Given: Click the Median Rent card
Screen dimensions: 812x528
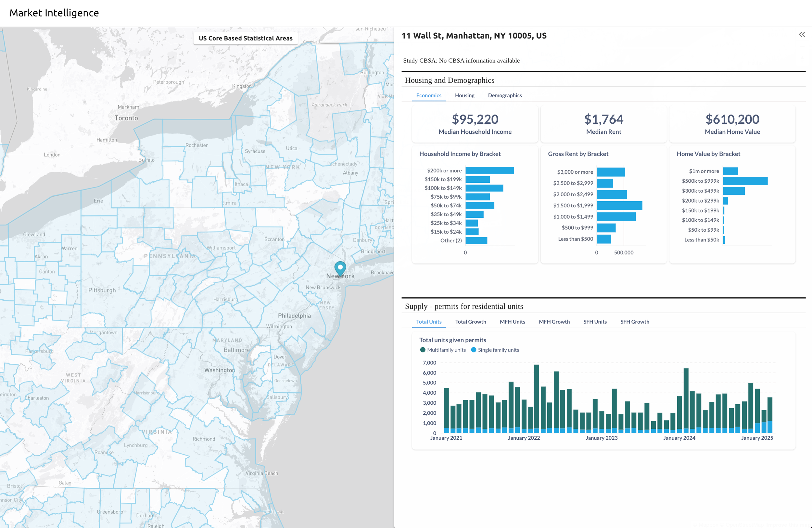Looking at the screenshot, I should coord(603,124).
